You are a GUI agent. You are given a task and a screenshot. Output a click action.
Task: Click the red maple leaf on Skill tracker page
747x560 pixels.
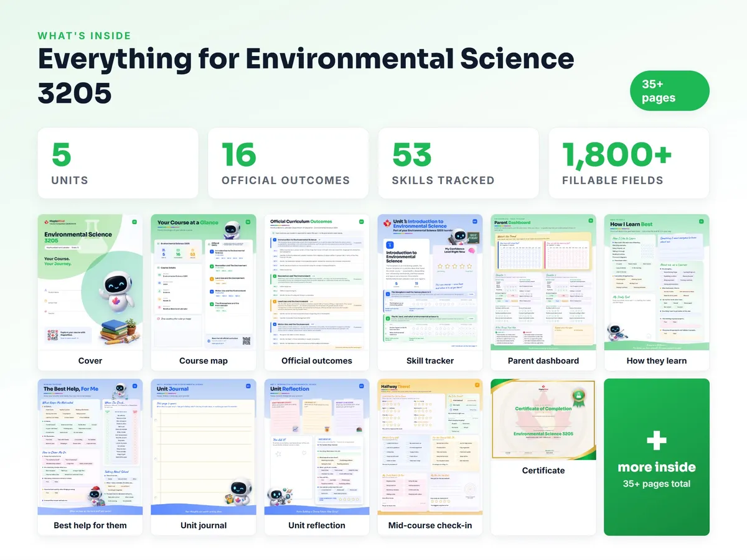(x=387, y=223)
